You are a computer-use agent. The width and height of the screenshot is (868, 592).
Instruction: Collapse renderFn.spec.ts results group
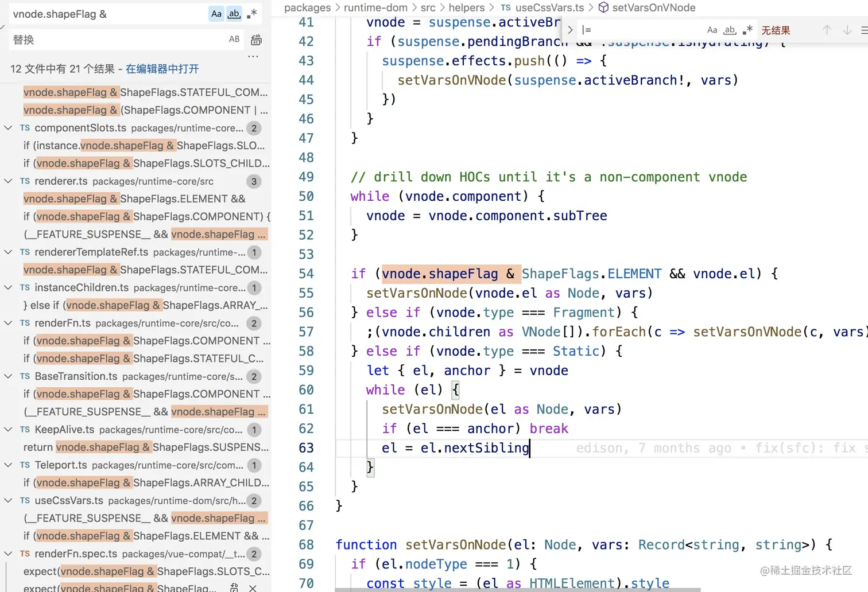[x=8, y=554]
